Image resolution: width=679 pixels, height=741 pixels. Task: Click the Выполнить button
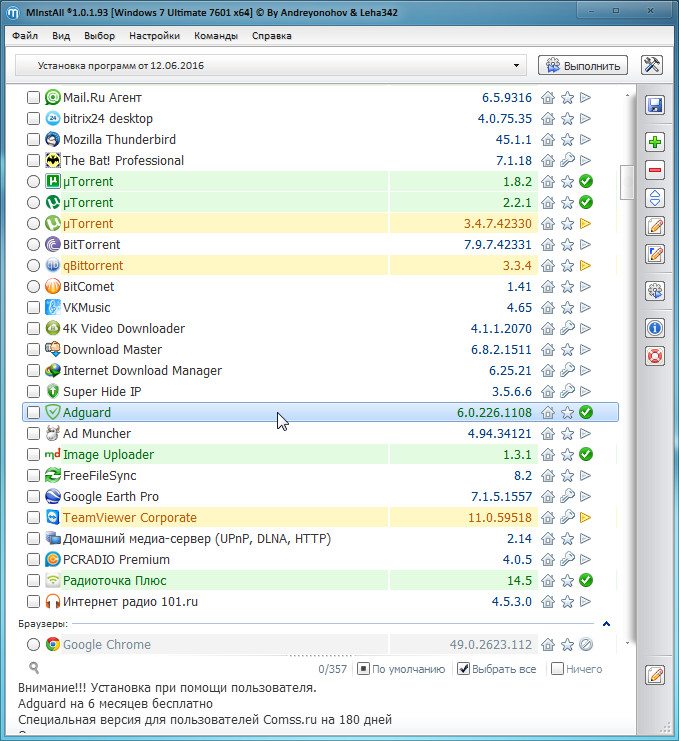583,65
